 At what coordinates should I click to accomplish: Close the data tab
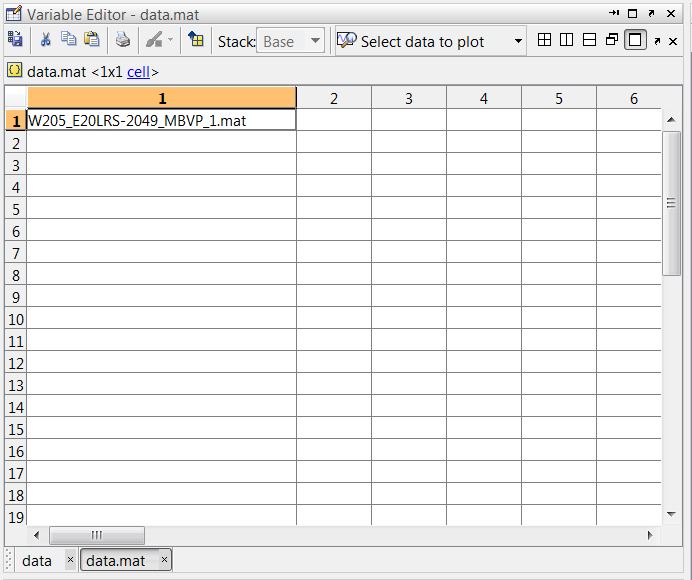(x=70, y=560)
